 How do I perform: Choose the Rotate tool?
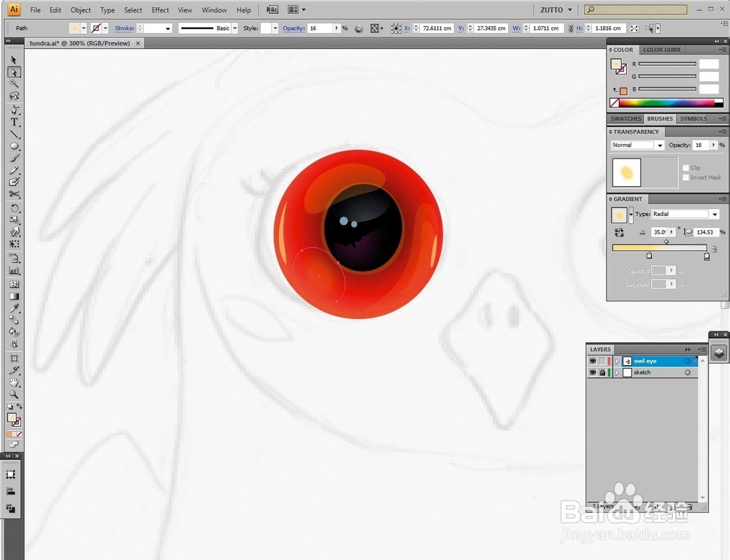pyautogui.click(x=14, y=208)
